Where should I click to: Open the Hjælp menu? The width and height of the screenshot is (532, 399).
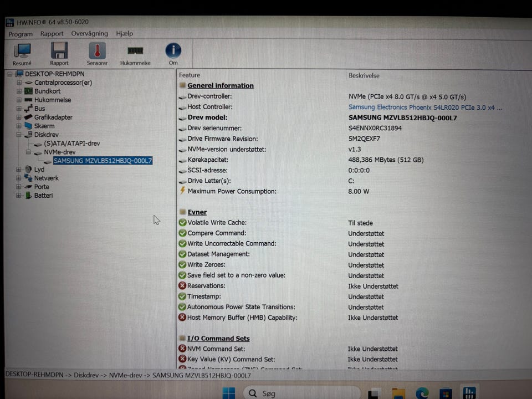click(125, 34)
